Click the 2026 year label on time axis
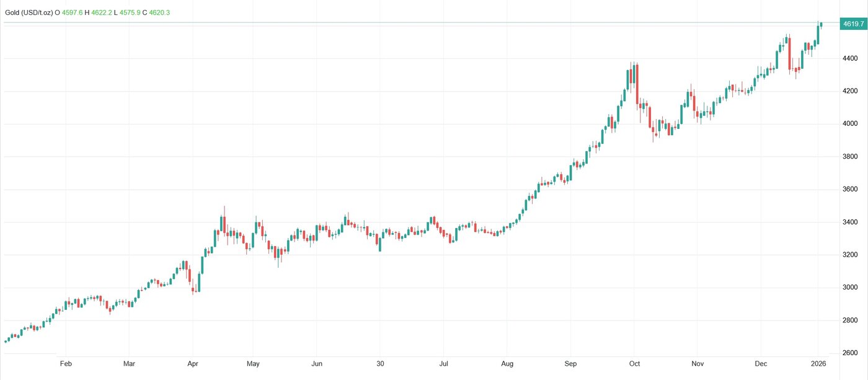Screen dimensions: 868x380 pyautogui.click(x=818, y=364)
